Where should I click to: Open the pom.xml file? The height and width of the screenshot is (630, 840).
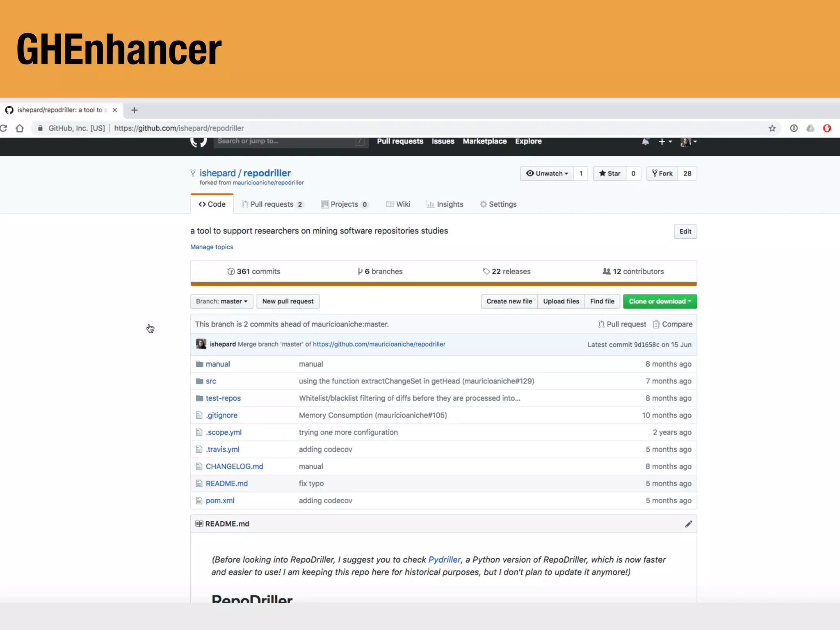tap(220, 501)
